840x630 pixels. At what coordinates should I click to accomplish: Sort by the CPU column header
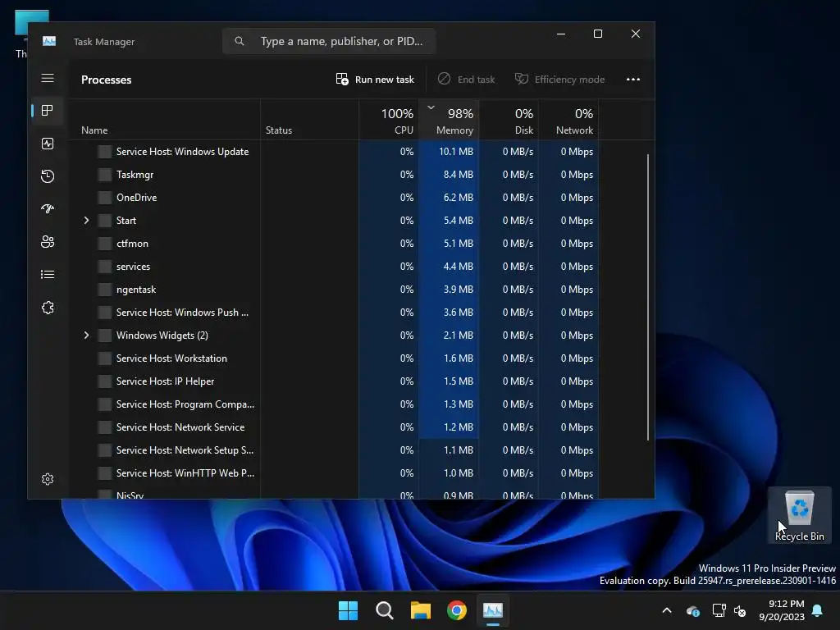pos(389,120)
